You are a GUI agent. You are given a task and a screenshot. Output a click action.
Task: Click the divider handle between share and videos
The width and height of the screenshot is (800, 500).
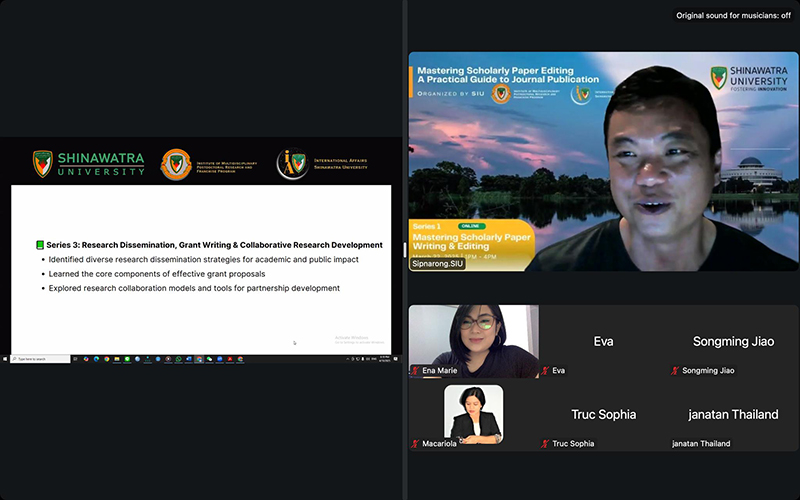pos(405,250)
